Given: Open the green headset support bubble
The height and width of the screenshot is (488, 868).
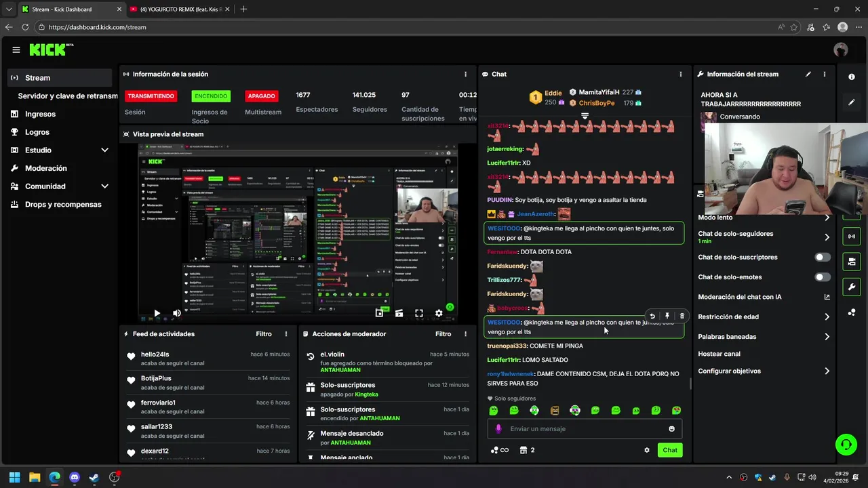Looking at the screenshot, I should pos(846,445).
